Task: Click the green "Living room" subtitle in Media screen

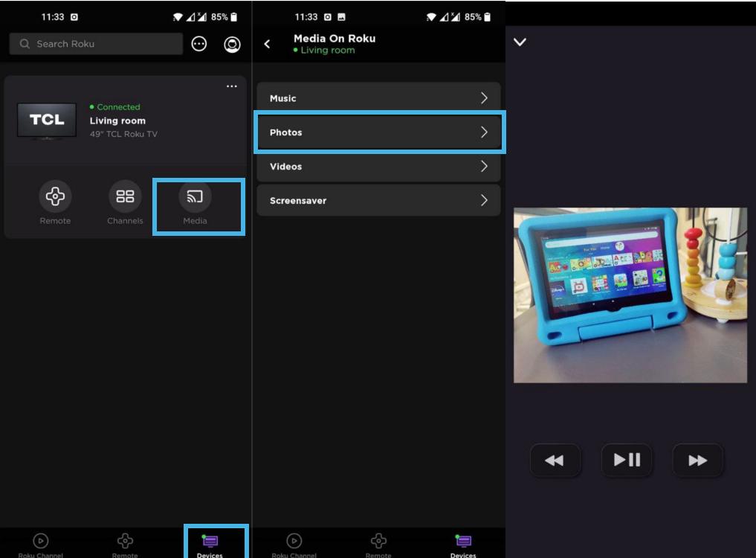Action: [328, 50]
